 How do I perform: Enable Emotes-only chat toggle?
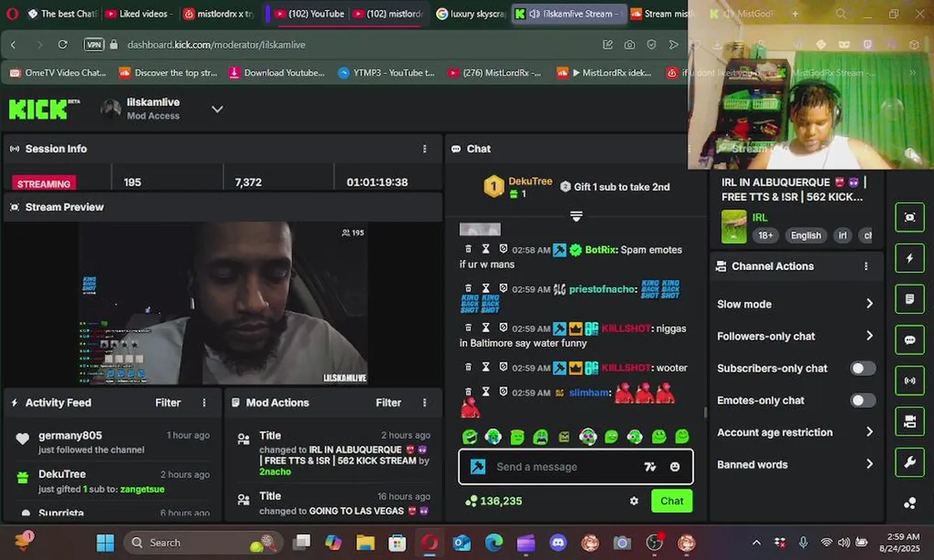tap(862, 401)
